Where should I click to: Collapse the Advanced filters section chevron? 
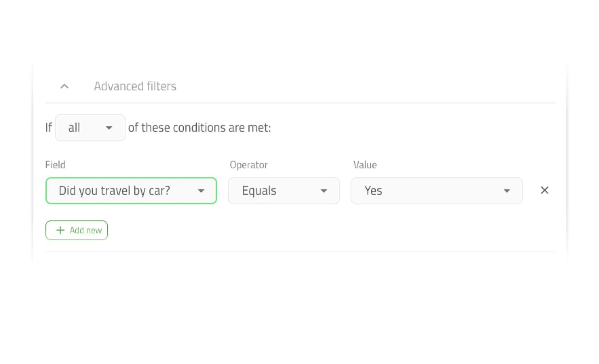point(64,86)
